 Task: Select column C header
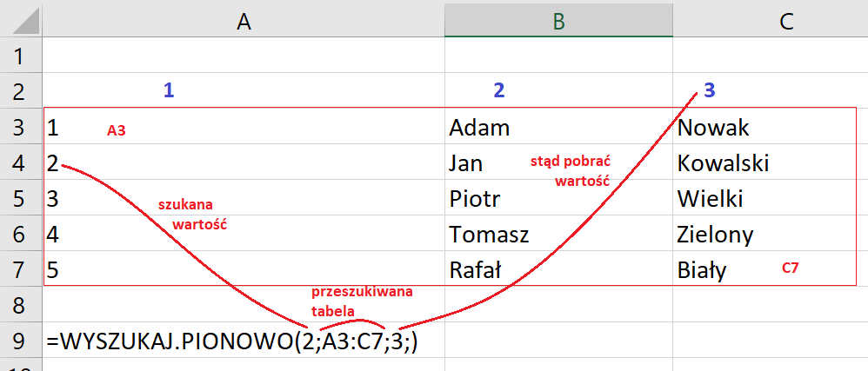(786, 21)
